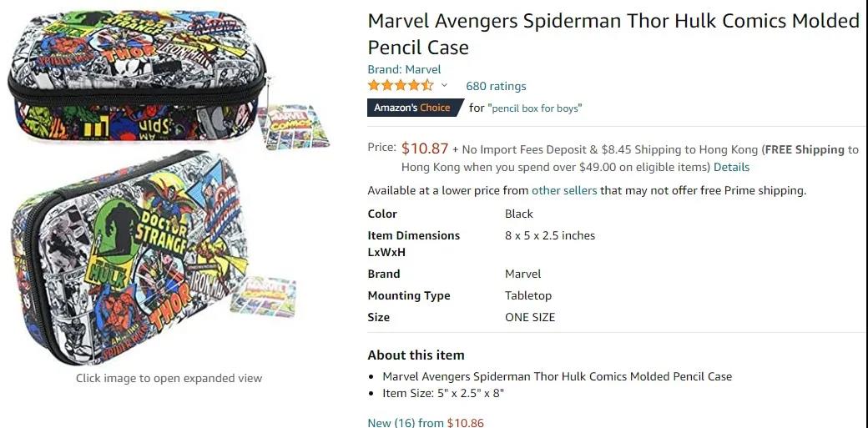
Task: Open the New (16) from $10.86 offers
Action: pyautogui.click(x=426, y=422)
